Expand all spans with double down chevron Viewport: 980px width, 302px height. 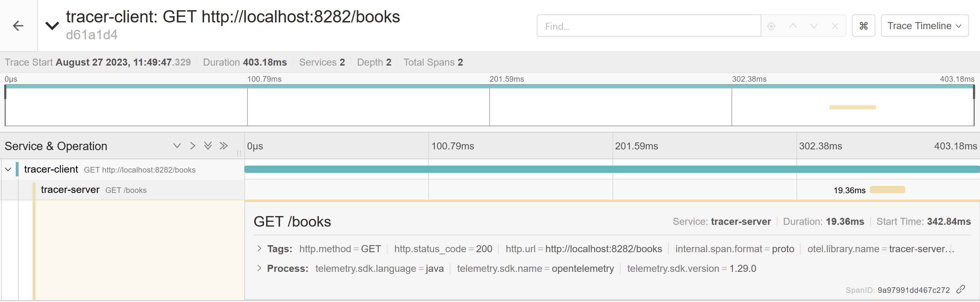(208, 146)
